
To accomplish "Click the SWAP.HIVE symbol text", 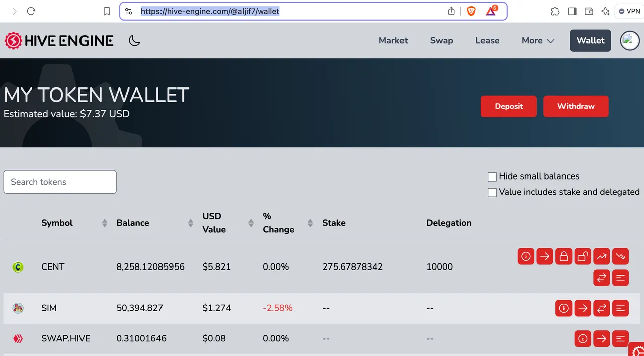I will 66,339.
